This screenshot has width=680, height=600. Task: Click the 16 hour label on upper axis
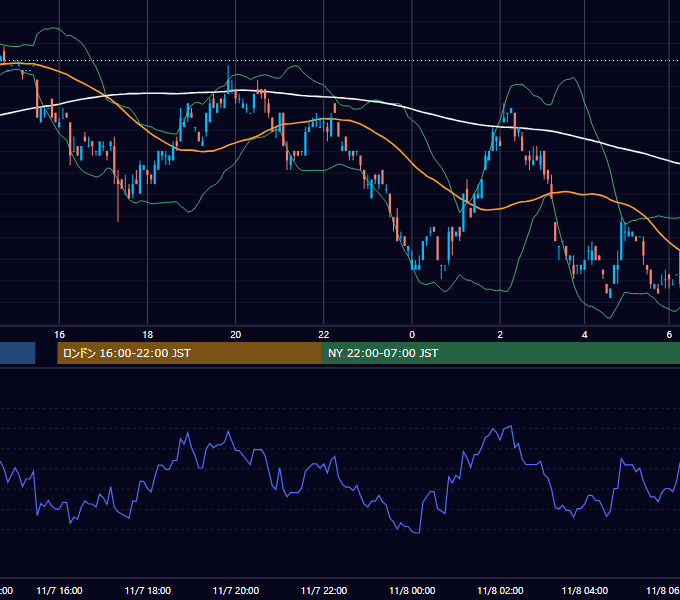[59, 335]
